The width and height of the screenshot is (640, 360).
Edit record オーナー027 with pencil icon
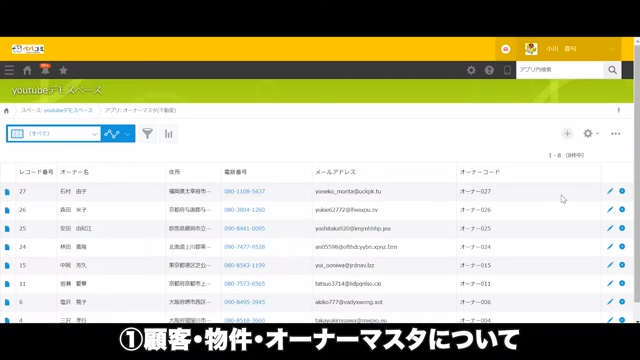tap(610, 191)
